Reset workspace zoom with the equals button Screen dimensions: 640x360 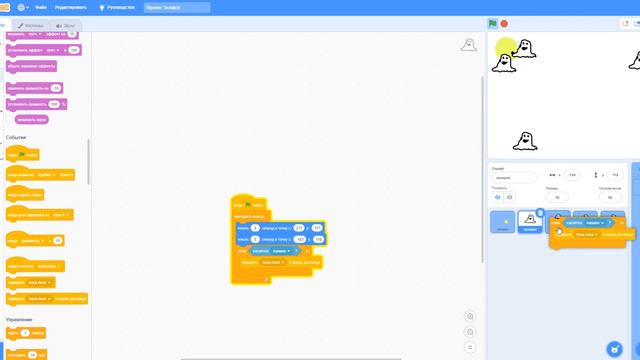coord(470,347)
